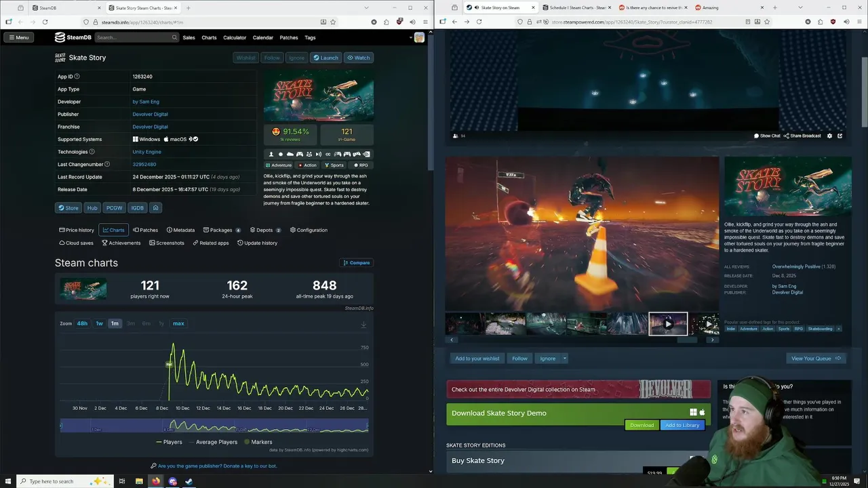Toggle Players series in chart legend
Image resolution: width=868 pixels, height=488 pixels.
169,442
